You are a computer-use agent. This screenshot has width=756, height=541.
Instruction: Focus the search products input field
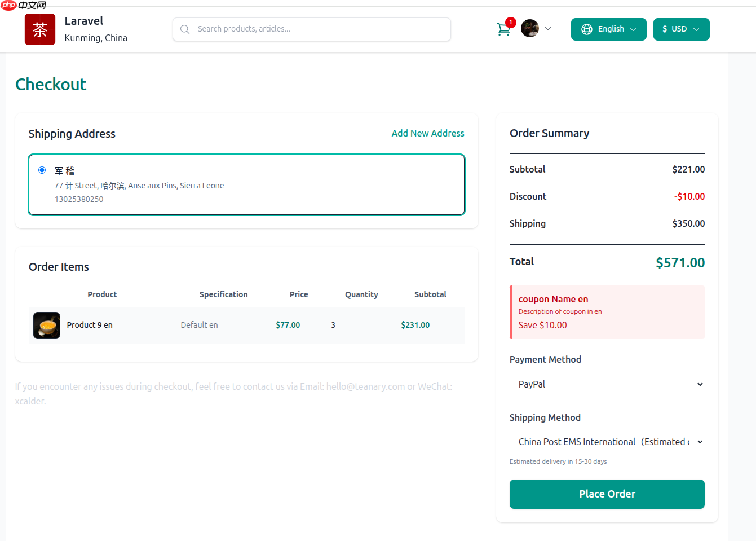[319, 29]
